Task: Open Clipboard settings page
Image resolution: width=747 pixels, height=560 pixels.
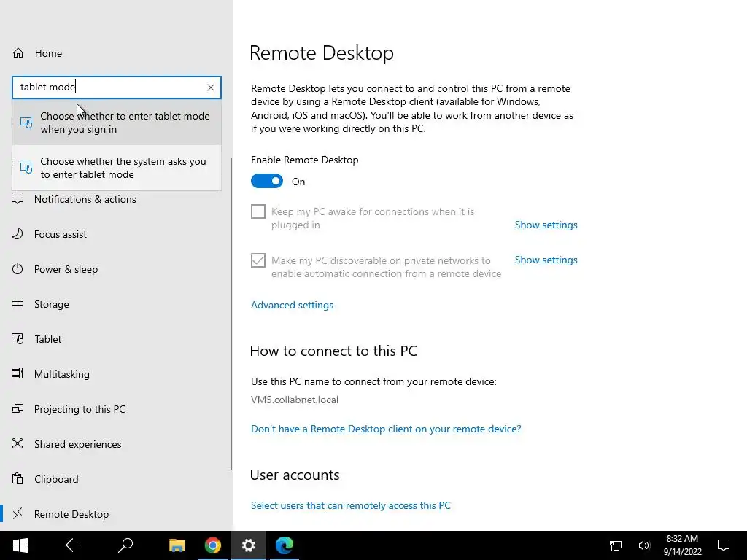Action: (56, 479)
